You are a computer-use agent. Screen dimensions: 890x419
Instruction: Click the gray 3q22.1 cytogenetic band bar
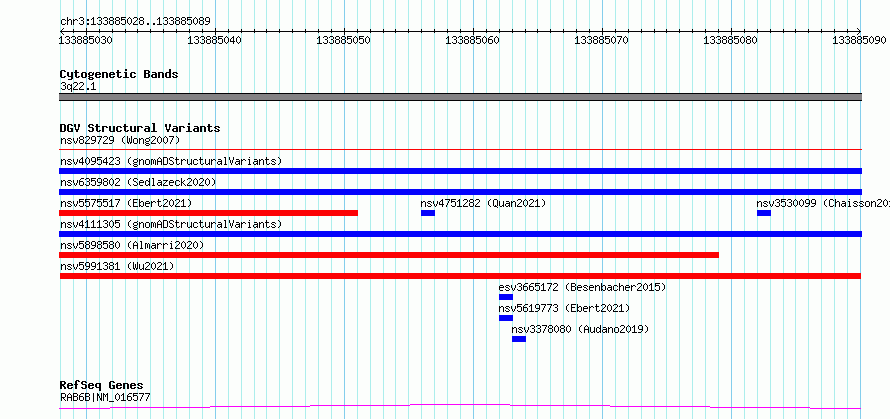(x=460, y=97)
